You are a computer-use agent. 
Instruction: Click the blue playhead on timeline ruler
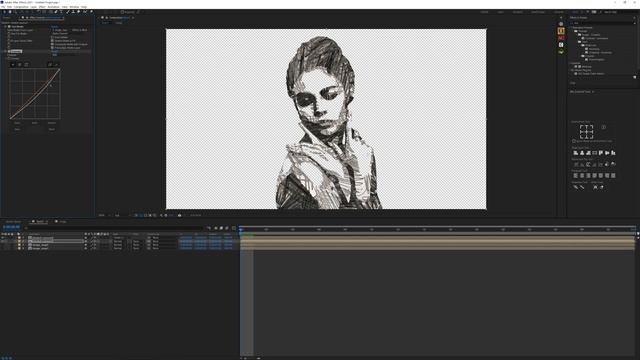pyautogui.click(x=241, y=230)
